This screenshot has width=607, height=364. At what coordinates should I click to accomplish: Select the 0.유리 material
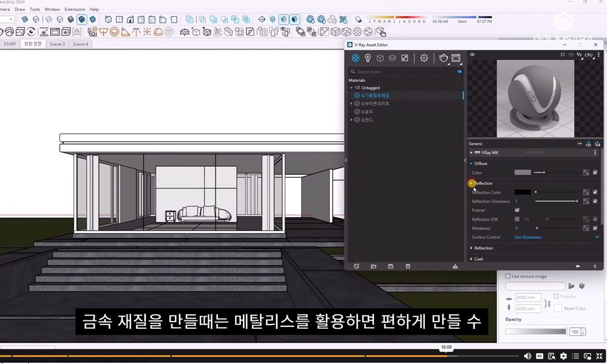click(x=367, y=112)
